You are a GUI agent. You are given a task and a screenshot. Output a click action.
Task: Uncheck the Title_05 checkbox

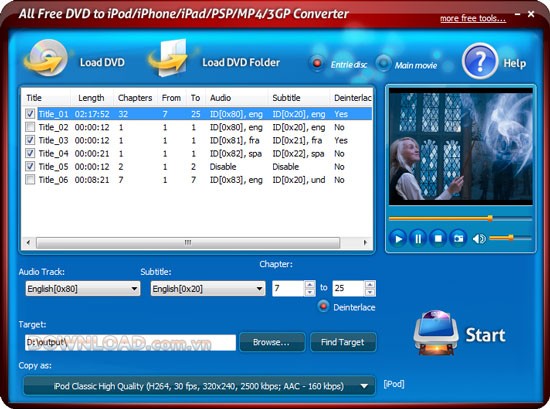pos(31,167)
